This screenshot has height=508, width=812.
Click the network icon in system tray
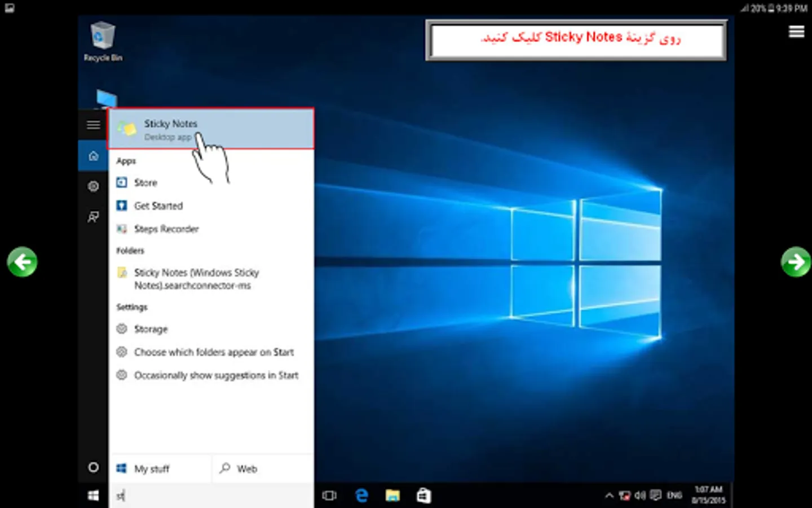[625, 496]
